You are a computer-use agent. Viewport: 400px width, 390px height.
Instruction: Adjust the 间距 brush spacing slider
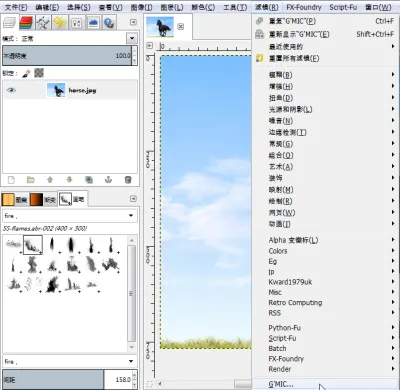[x=68, y=379]
